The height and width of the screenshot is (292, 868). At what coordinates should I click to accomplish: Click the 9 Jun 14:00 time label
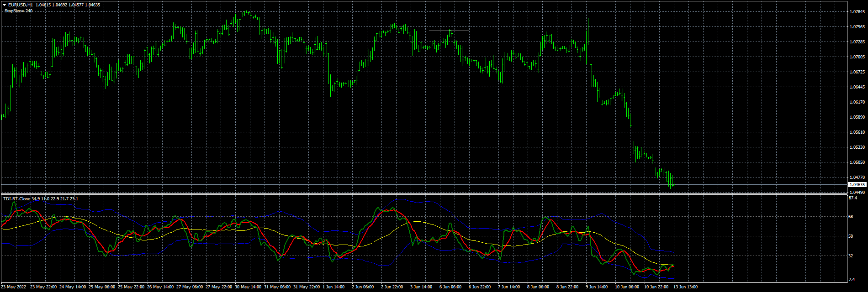click(x=597, y=287)
